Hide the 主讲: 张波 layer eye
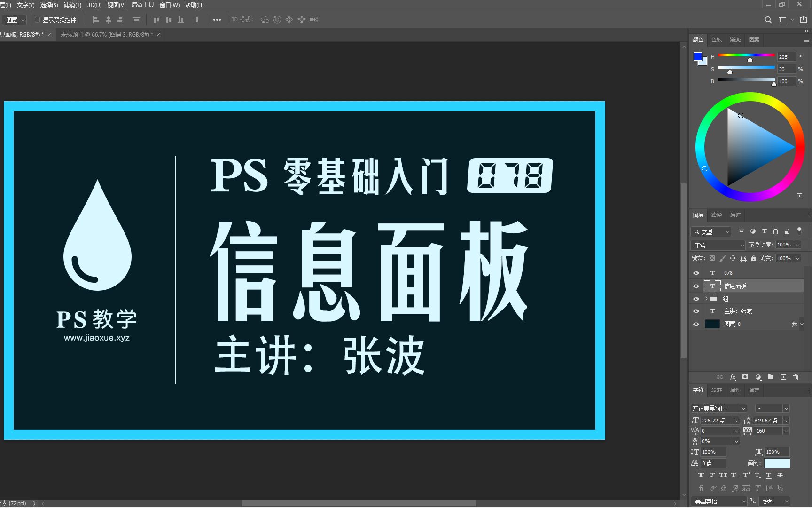The image size is (812, 508). pos(696,311)
